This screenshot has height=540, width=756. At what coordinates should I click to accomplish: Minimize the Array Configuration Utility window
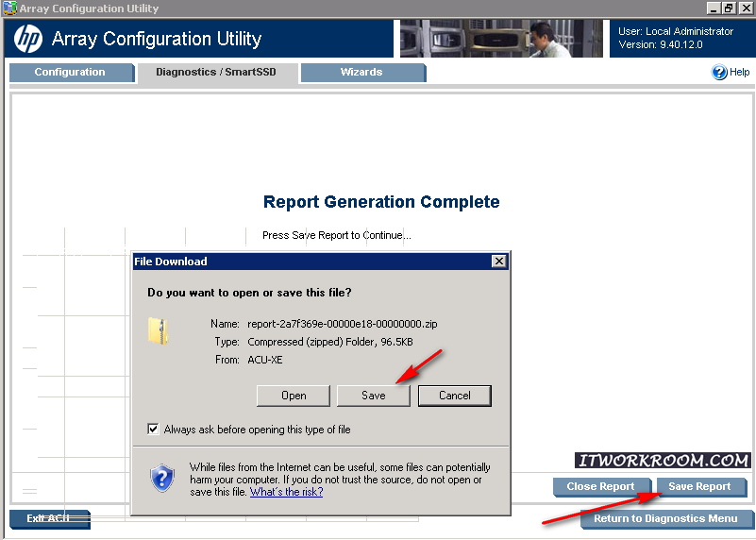(x=714, y=8)
